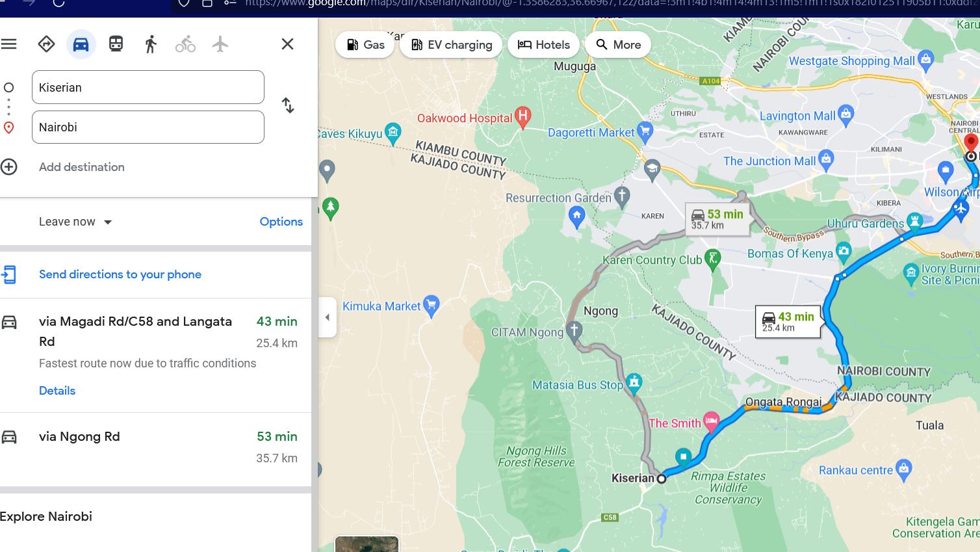The image size is (980, 552).
Task: Reverse starting point and destination
Action: pos(288,105)
